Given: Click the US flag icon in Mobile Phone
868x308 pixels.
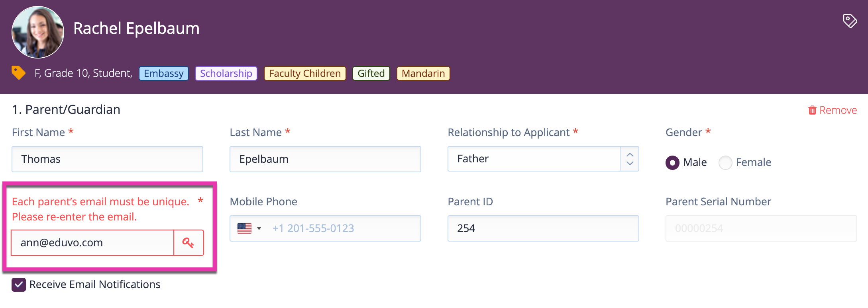Looking at the screenshot, I should [x=244, y=228].
